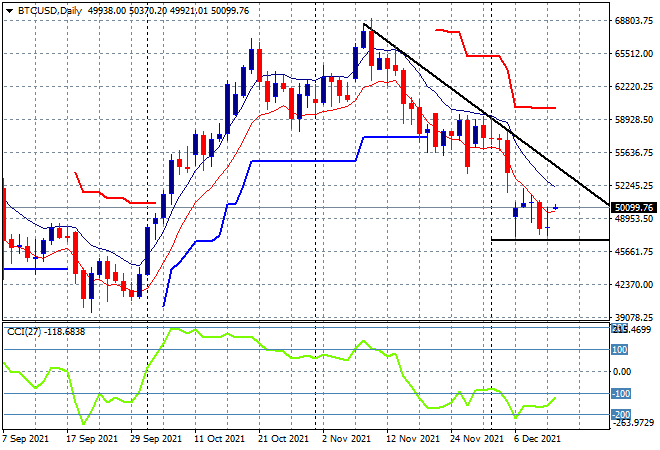Click the CCI 100 level marker

point(620,349)
